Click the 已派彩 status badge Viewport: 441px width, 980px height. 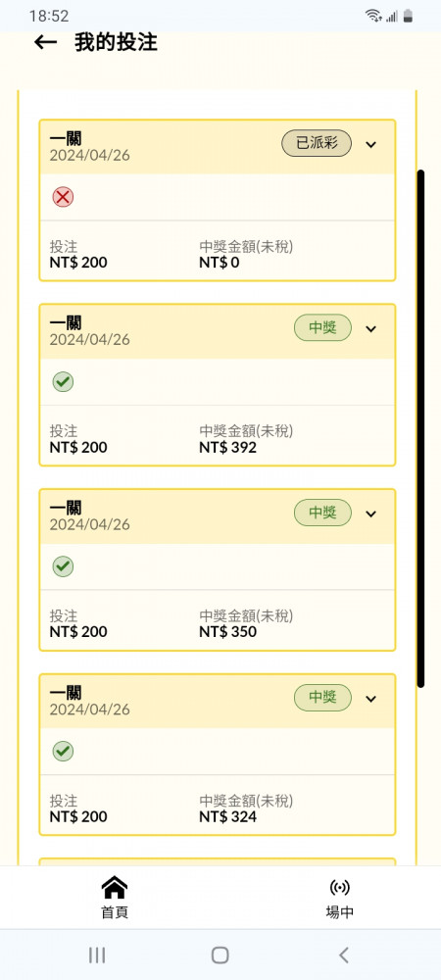click(317, 144)
